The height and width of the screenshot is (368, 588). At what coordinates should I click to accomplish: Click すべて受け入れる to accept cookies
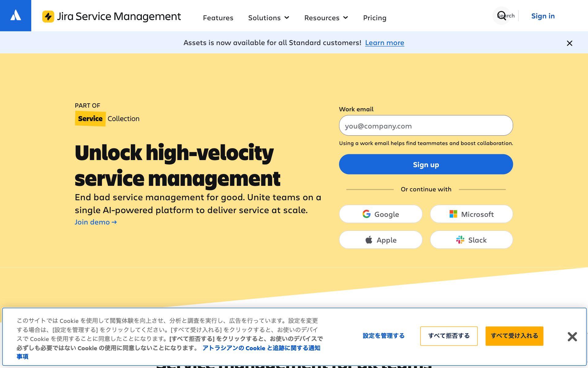(x=514, y=336)
